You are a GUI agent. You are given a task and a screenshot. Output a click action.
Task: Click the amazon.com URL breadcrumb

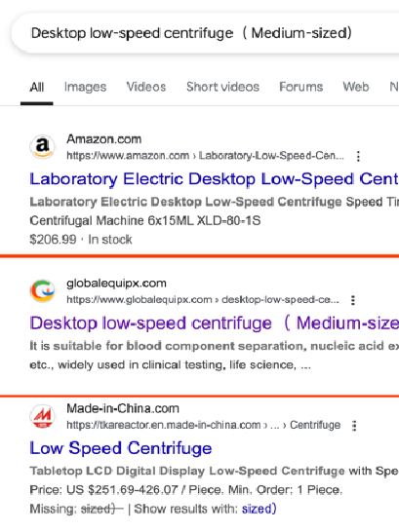point(205,156)
